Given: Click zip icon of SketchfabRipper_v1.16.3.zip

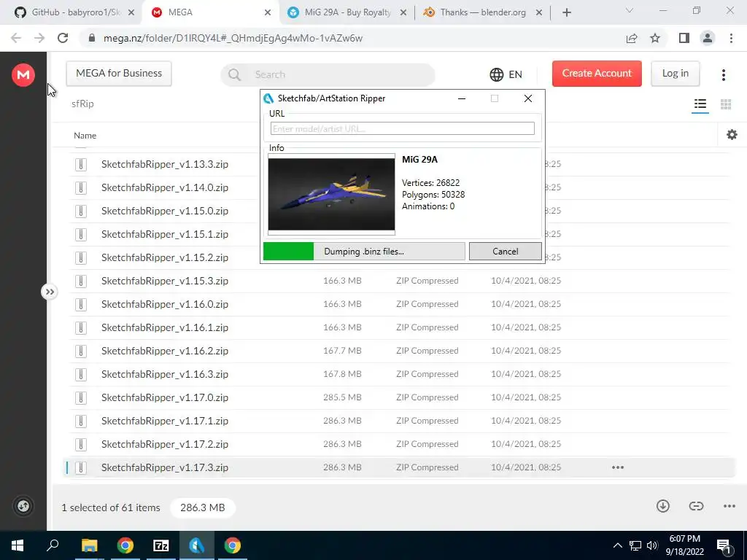Looking at the screenshot, I should (x=81, y=374).
